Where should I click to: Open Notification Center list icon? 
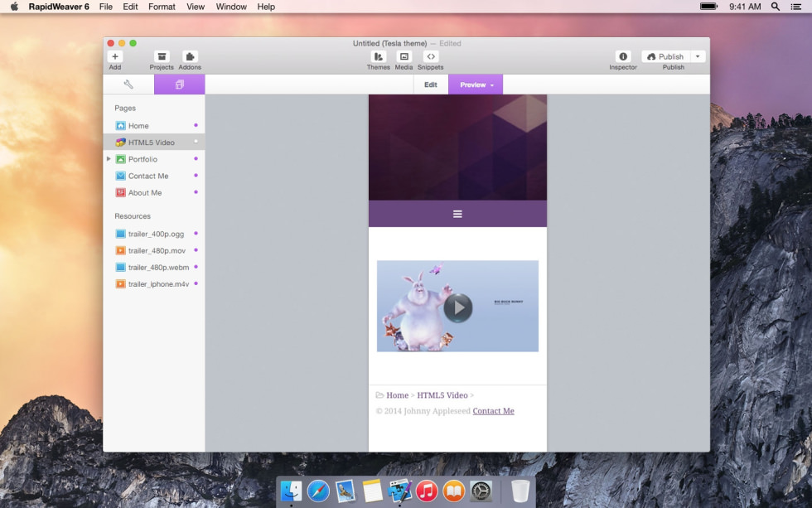(x=796, y=7)
